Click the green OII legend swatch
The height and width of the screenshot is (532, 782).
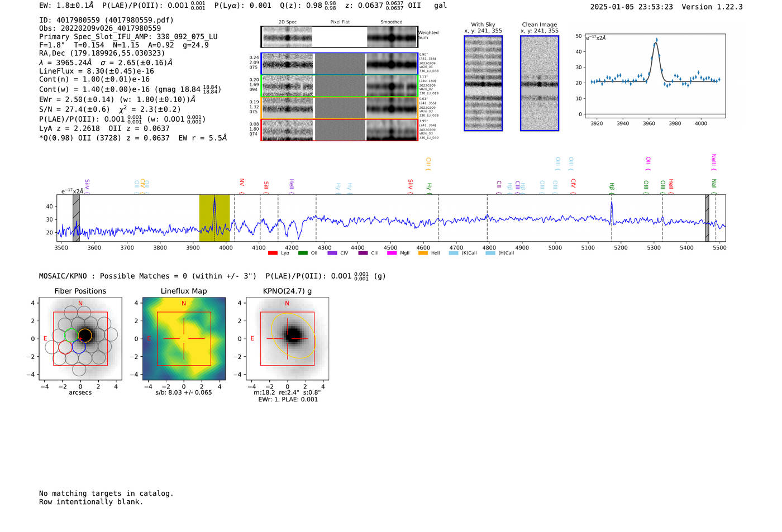(303, 253)
